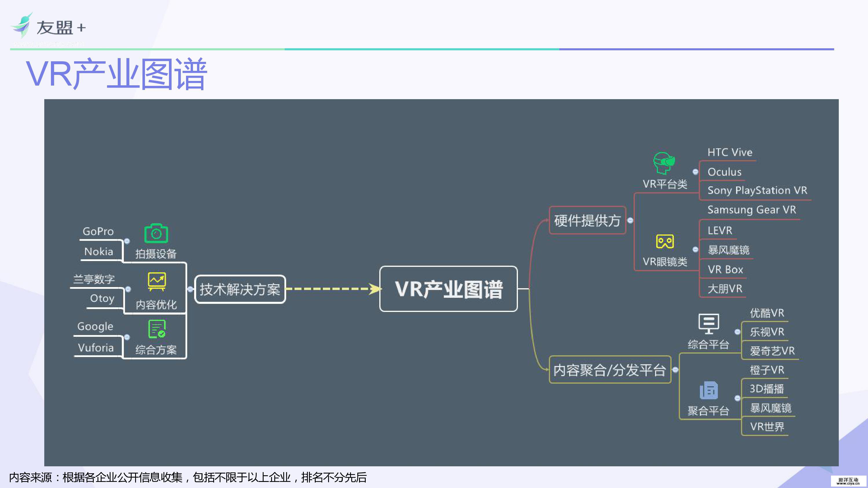Select the 优酷VR entry

(767, 313)
